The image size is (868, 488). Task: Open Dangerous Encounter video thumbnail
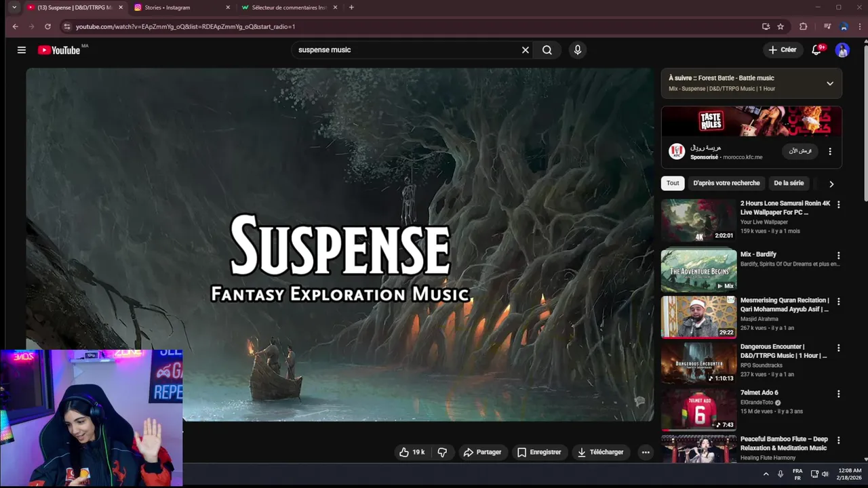click(698, 363)
